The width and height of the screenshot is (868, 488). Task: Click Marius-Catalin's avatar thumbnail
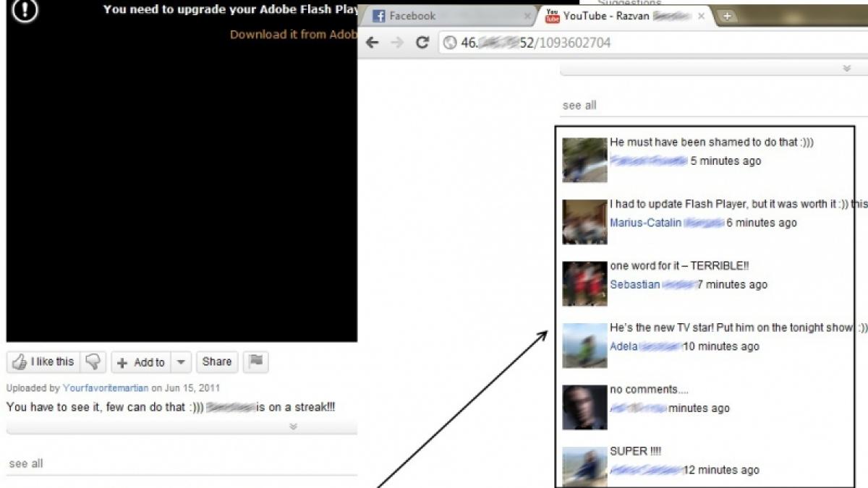coord(584,222)
